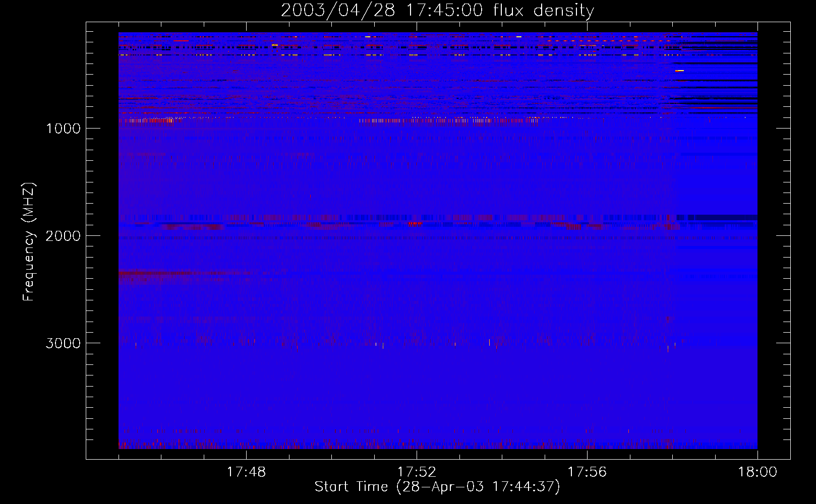This screenshot has width=816, height=504.
Task: Click the "Start Time (28-Apr-03 17:44:37)" label
Action: coord(437,487)
